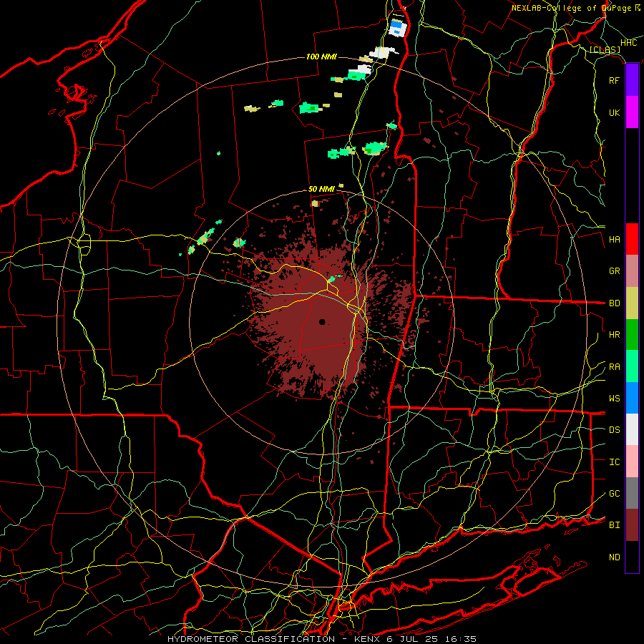The image size is (644, 644).
Task: Click the [CLAS] units label
Action: click(x=605, y=50)
